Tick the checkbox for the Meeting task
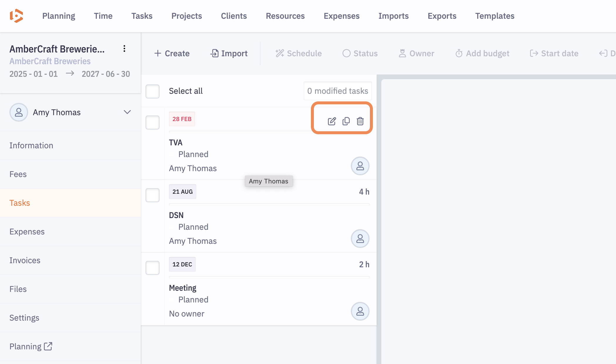This screenshot has width=616, height=364. tap(153, 268)
